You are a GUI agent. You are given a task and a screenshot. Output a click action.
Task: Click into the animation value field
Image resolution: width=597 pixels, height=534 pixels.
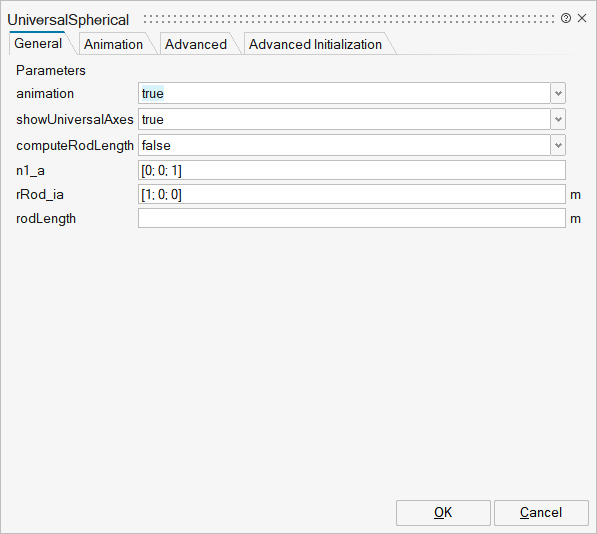tap(344, 93)
